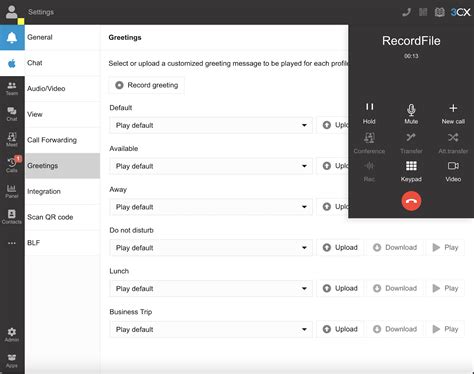Expand the Do not disturb greeting dropdown
The image size is (474, 374).
(x=211, y=248)
